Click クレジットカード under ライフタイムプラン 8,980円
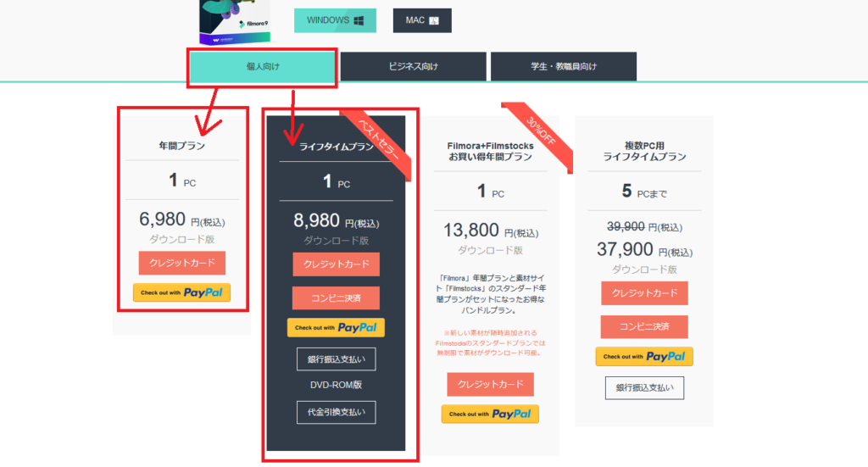868x467 pixels. pos(336,264)
